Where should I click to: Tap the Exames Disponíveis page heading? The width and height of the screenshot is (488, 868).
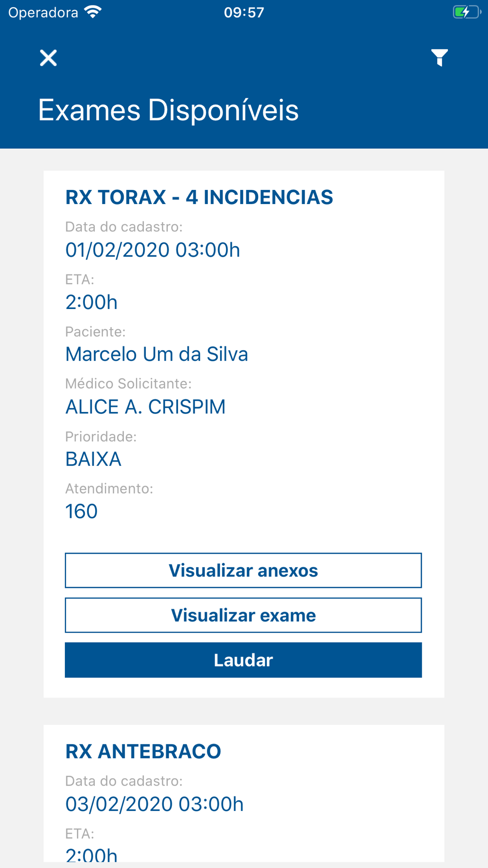(x=168, y=110)
